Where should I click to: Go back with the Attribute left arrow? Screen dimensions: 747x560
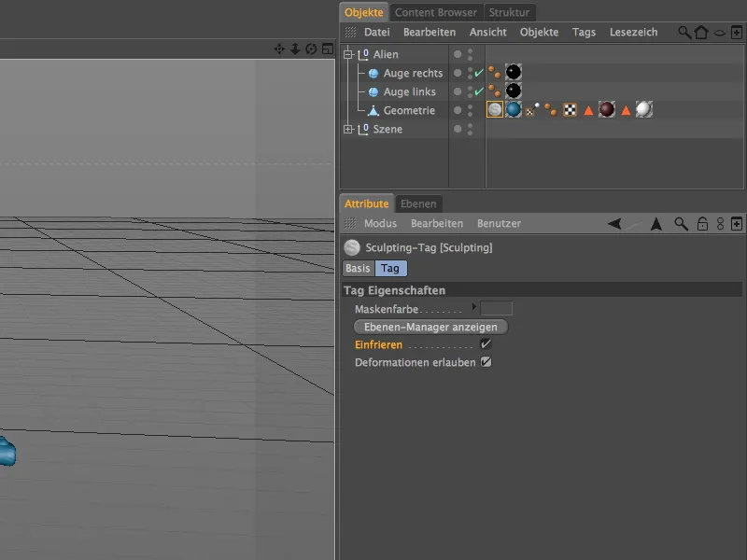point(614,223)
